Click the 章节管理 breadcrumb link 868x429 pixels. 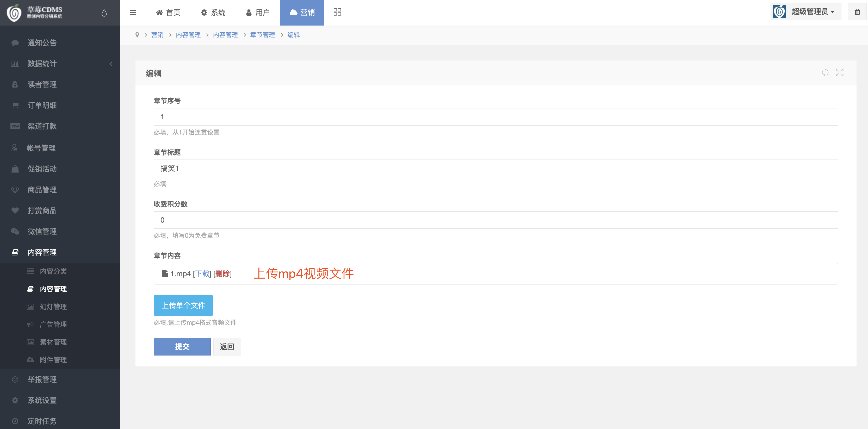(x=263, y=35)
